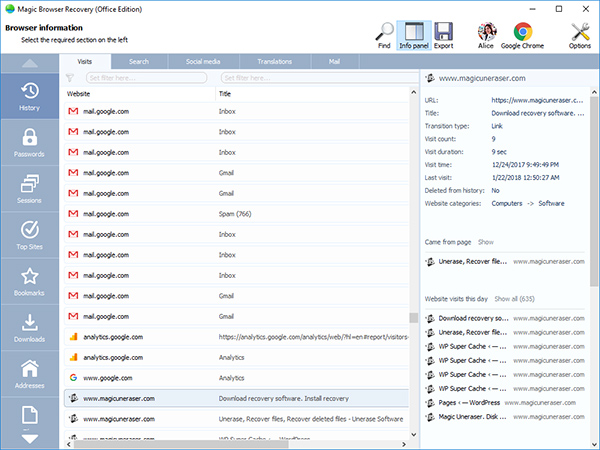Open the History section in sidebar
The width and height of the screenshot is (600, 450).
[29, 96]
